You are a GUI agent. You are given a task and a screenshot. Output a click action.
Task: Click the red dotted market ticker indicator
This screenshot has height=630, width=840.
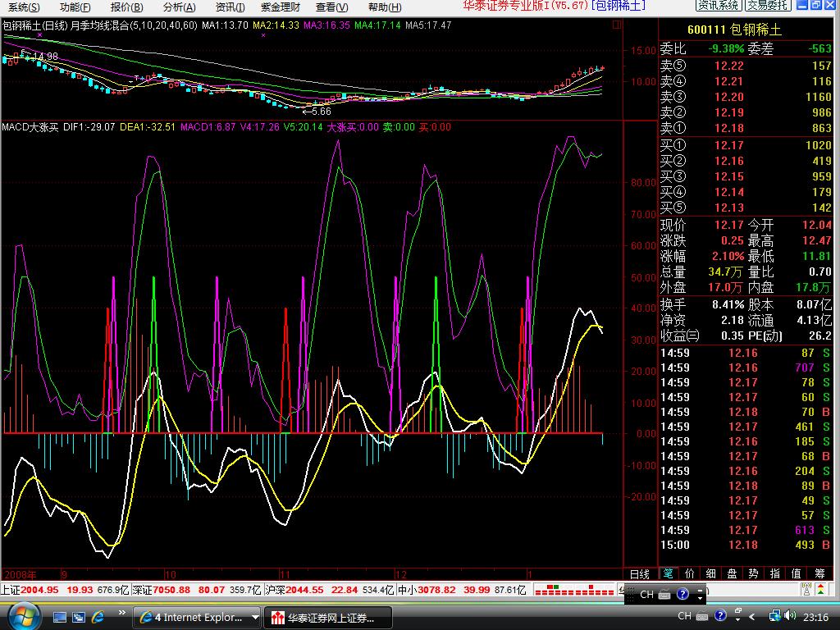click(573, 591)
